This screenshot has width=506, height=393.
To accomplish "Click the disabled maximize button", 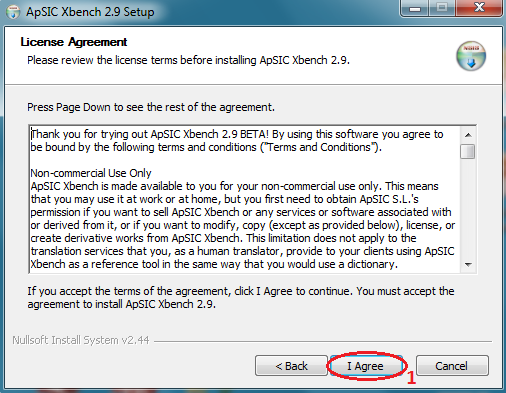I will coord(442,8).
